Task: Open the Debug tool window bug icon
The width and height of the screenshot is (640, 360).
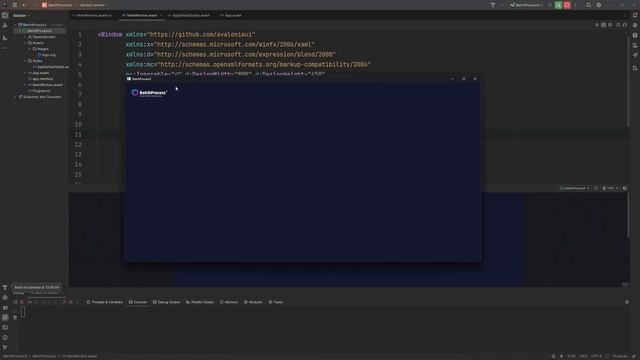Action: 5,317
